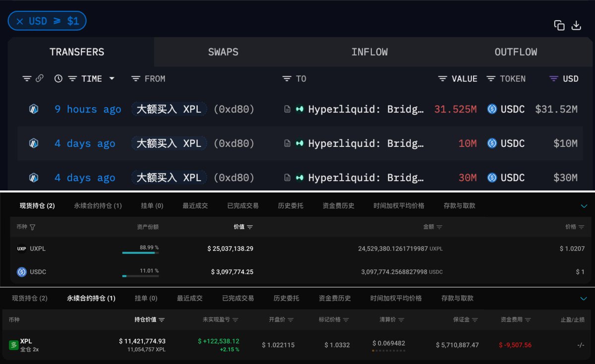Click the liquidation price indicator bar
This screenshot has width=595, height=364.
[388, 351]
